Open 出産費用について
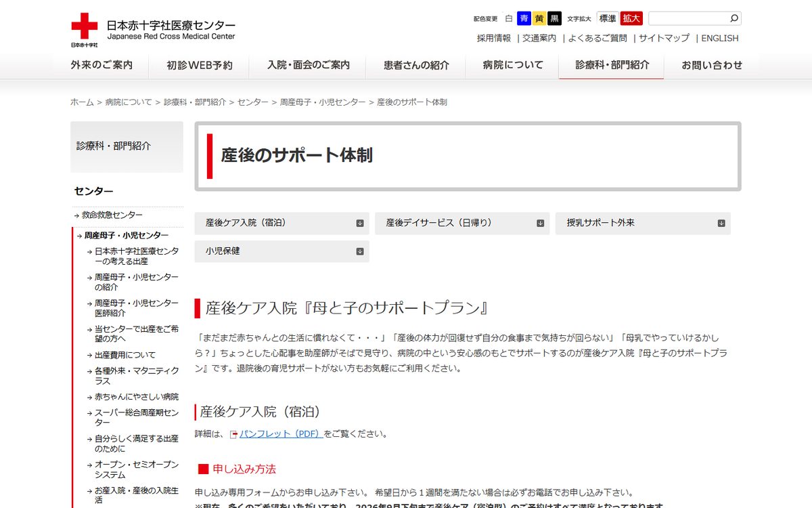The image size is (812, 508). (125, 355)
